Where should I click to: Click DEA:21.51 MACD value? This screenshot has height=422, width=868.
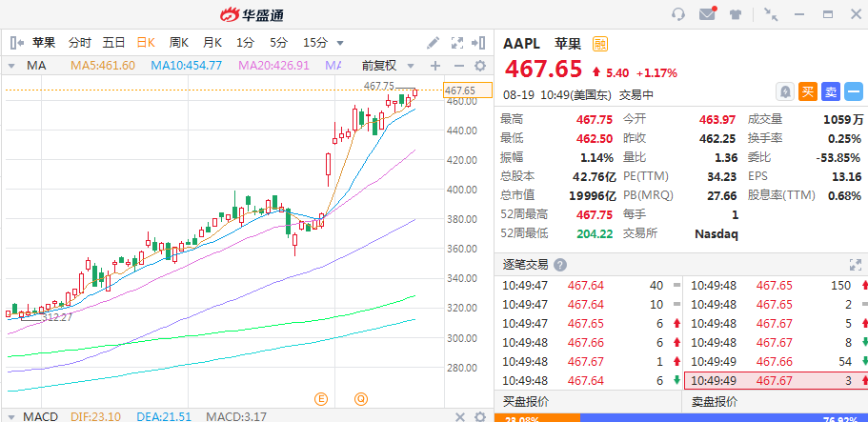[x=164, y=416]
